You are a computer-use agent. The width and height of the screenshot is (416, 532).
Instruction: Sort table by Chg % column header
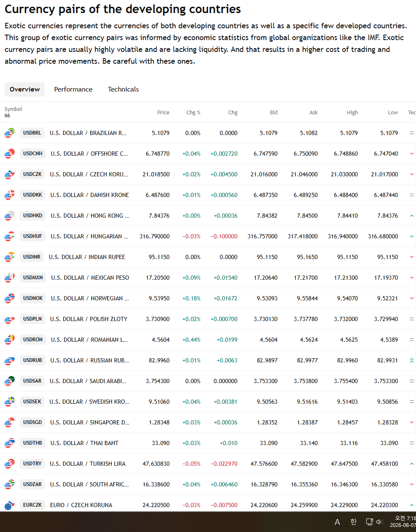pos(193,113)
